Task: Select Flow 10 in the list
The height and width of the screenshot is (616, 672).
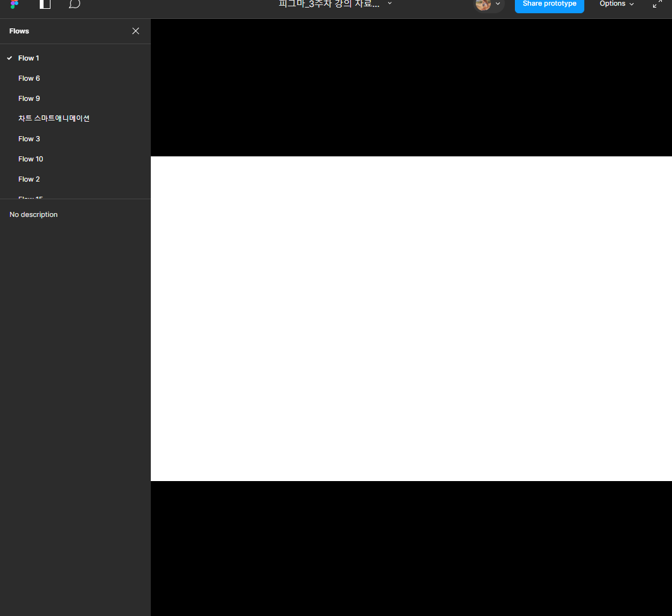Action: [x=76, y=158]
